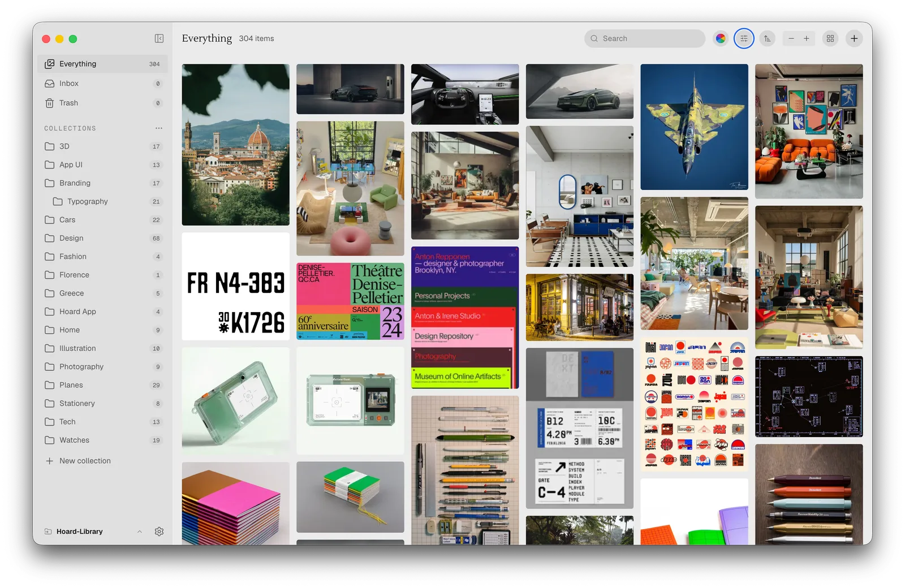Add new item with plus button
The width and height of the screenshot is (905, 588).
(854, 38)
